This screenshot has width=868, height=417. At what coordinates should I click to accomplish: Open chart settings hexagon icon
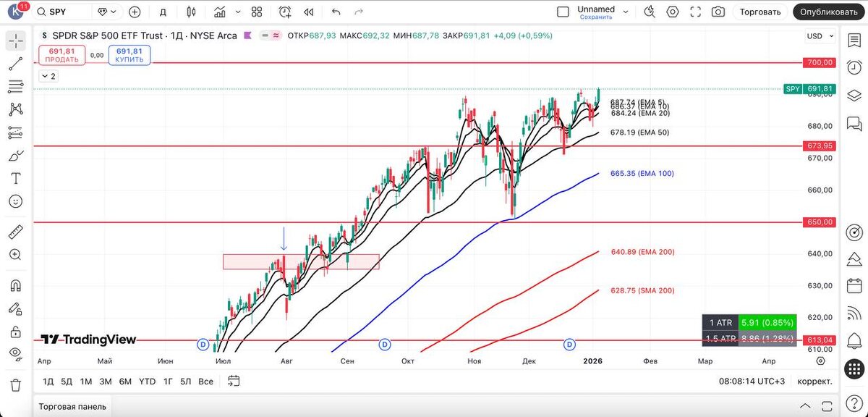click(673, 12)
